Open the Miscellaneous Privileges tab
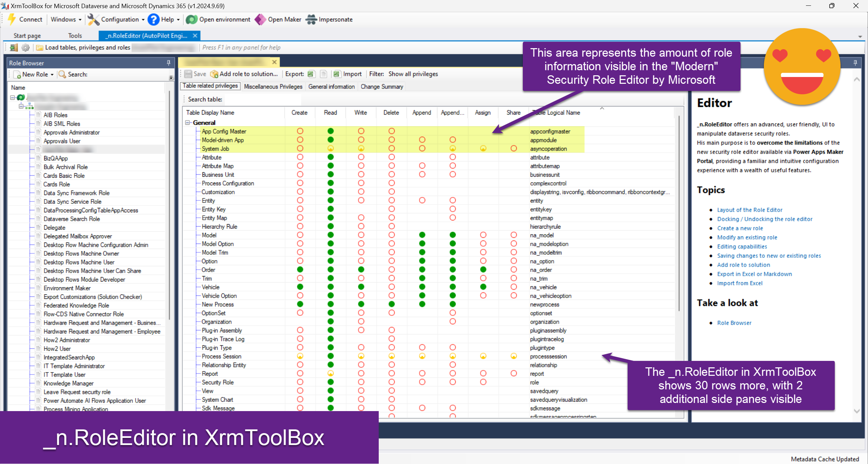This screenshot has height=464, width=868. (273, 86)
